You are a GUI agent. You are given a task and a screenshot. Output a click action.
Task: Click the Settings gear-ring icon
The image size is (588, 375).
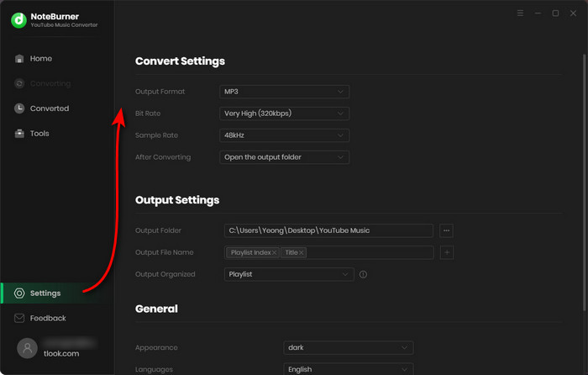click(x=19, y=293)
